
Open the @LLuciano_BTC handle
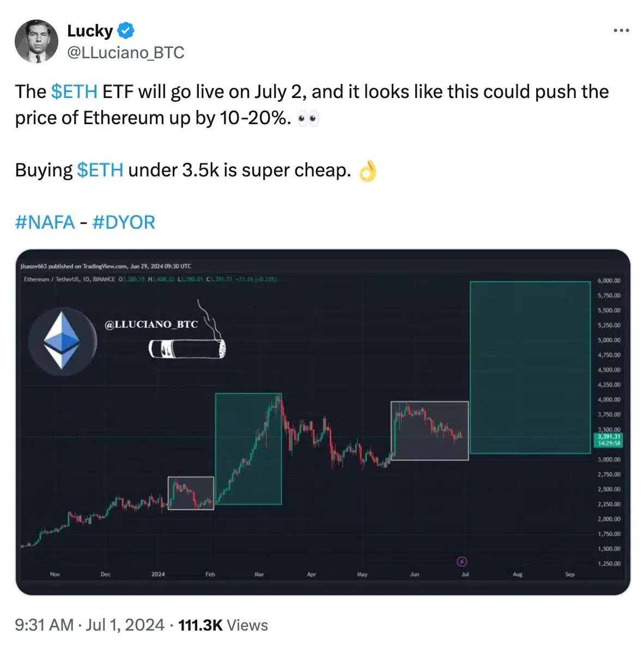pyautogui.click(x=125, y=53)
